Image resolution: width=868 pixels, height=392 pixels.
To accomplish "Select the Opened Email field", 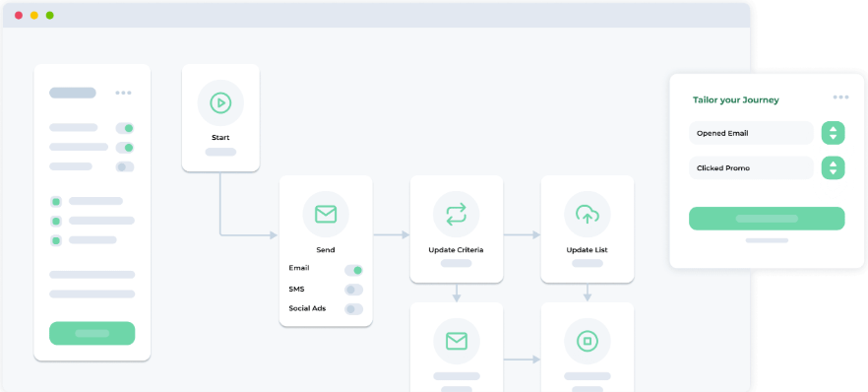I will point(751,133).
